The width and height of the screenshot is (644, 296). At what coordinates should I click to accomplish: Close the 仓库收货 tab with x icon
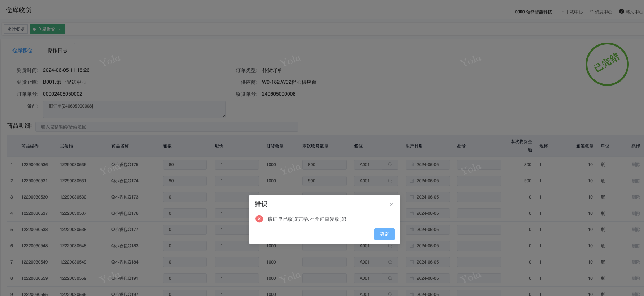59,29
